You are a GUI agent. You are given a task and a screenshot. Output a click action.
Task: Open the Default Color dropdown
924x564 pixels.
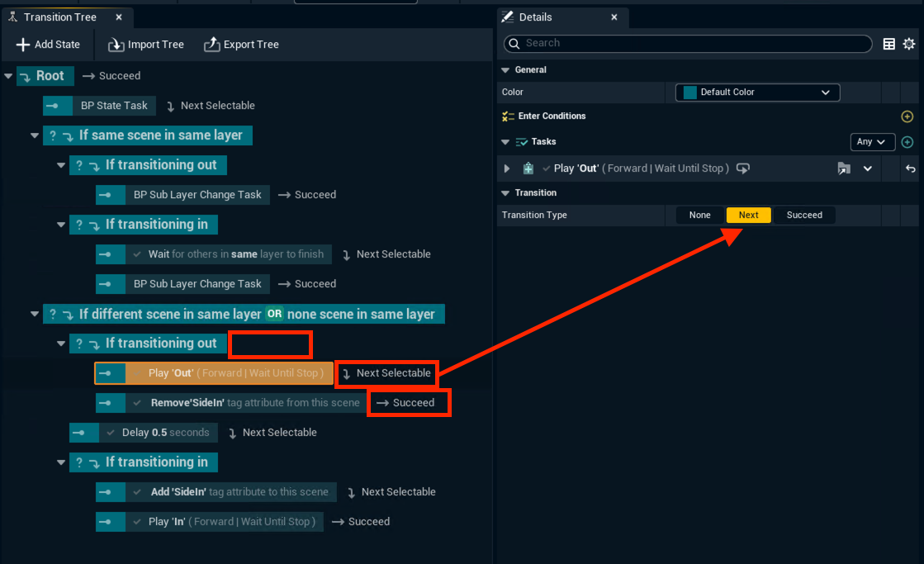pyautogui.click(x=757, y=92)
